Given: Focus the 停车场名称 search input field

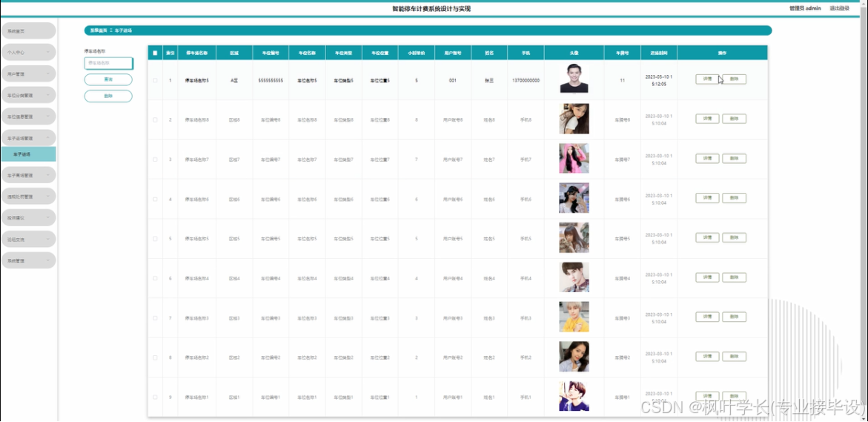Looking at the screenshot, I should [x=108, y=63].
